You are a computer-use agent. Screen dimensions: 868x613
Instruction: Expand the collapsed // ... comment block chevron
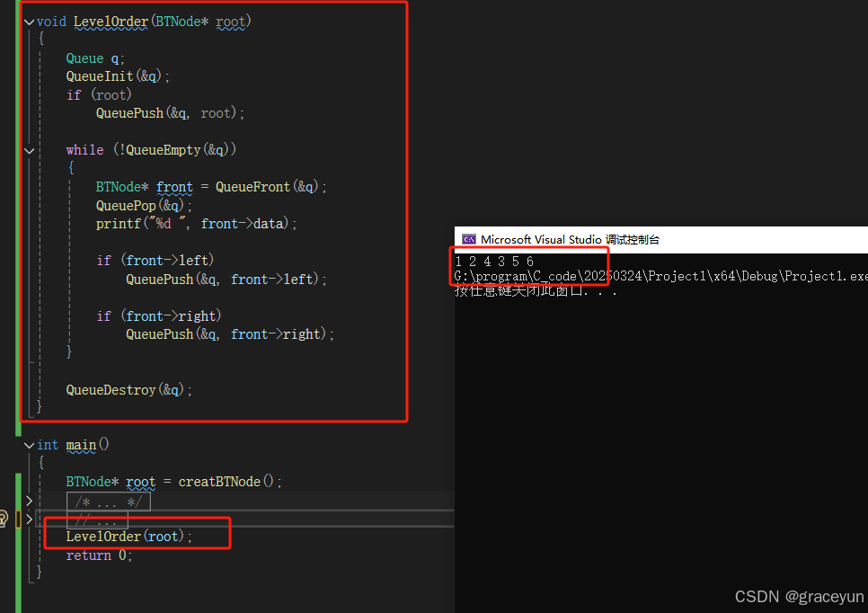(x=30, y=520)
